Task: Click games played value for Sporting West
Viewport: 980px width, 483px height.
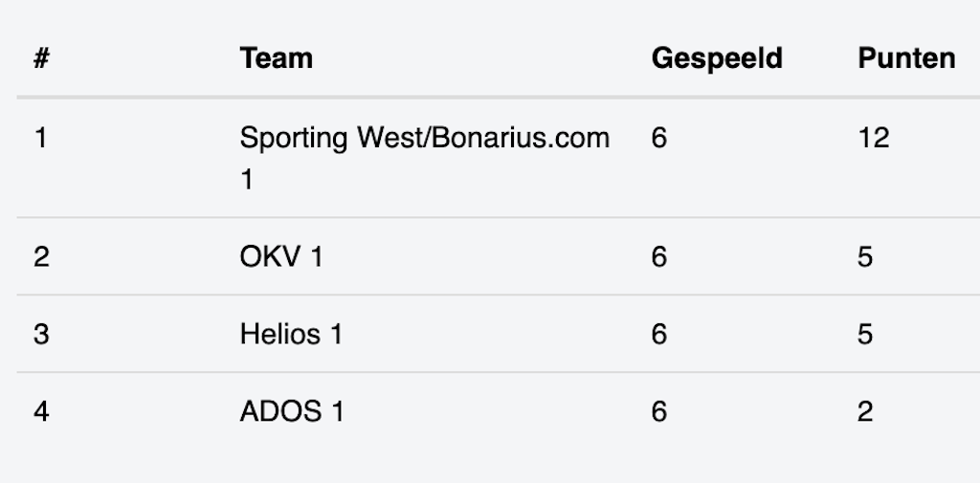Action: pos(658,139)
